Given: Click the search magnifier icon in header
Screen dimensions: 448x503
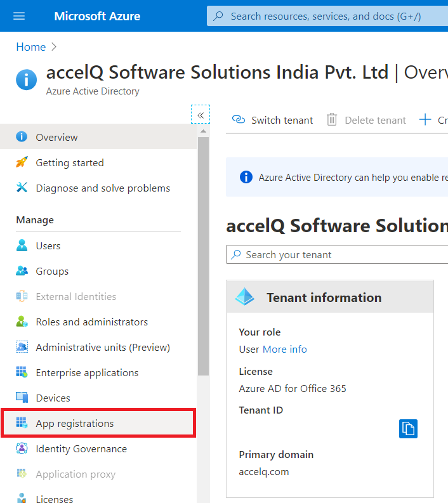Looking at the screenshot, I should coord(218,16).
